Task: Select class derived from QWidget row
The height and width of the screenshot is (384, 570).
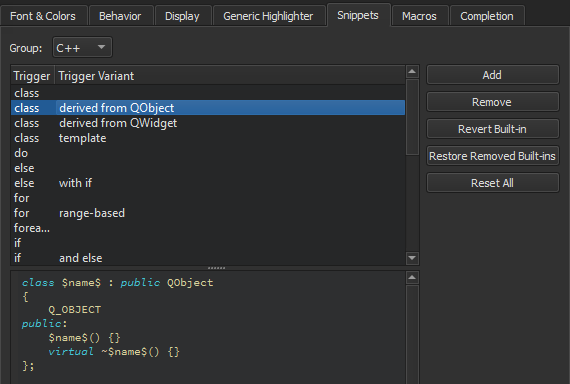Action: coord(208,123)
